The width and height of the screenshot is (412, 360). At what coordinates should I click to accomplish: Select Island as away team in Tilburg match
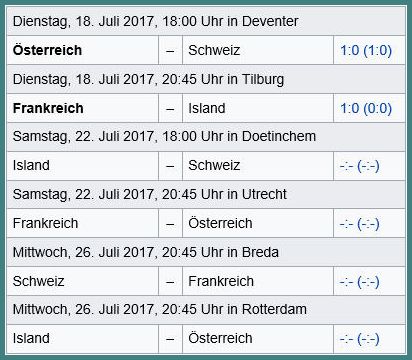(x=258, y=108)
